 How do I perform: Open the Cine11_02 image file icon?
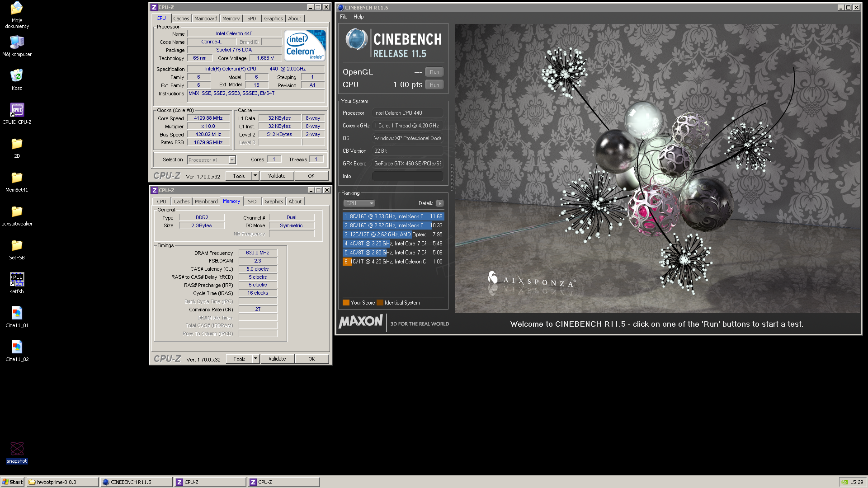[17, 351]
